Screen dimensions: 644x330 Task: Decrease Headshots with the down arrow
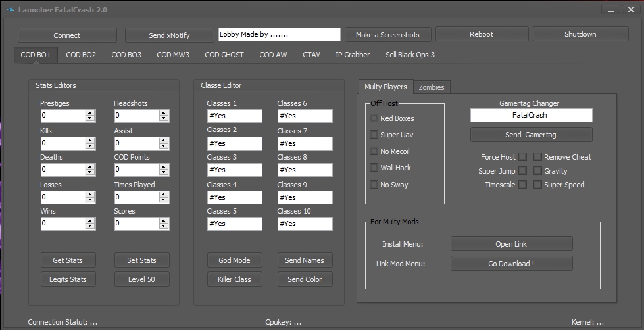point(164,118)
